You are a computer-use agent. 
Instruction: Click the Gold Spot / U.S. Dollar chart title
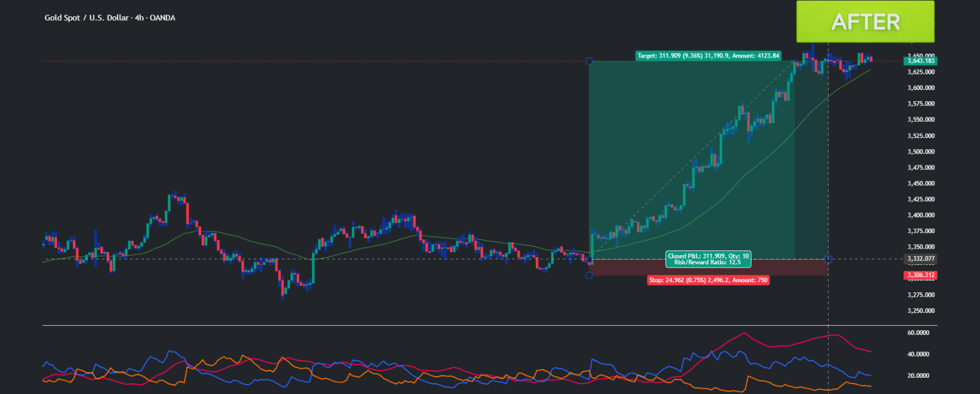(110, 18)
